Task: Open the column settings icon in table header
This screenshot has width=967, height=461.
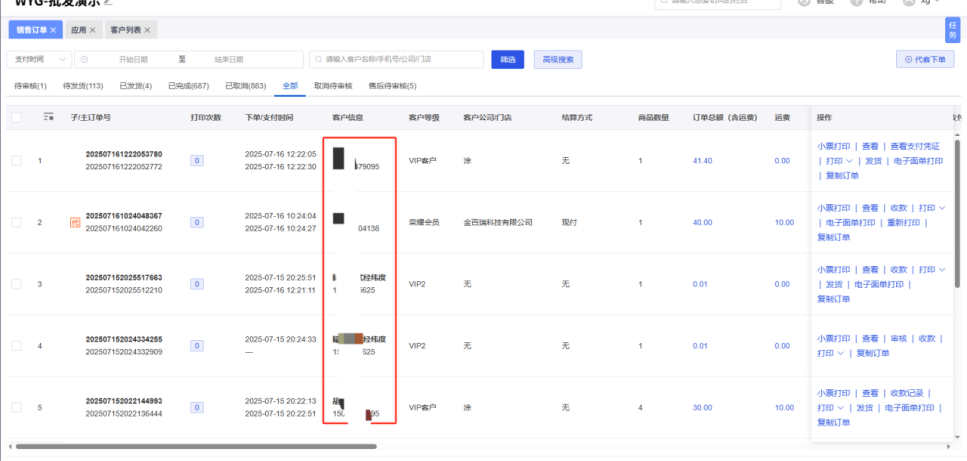Action: pos(49,117)
